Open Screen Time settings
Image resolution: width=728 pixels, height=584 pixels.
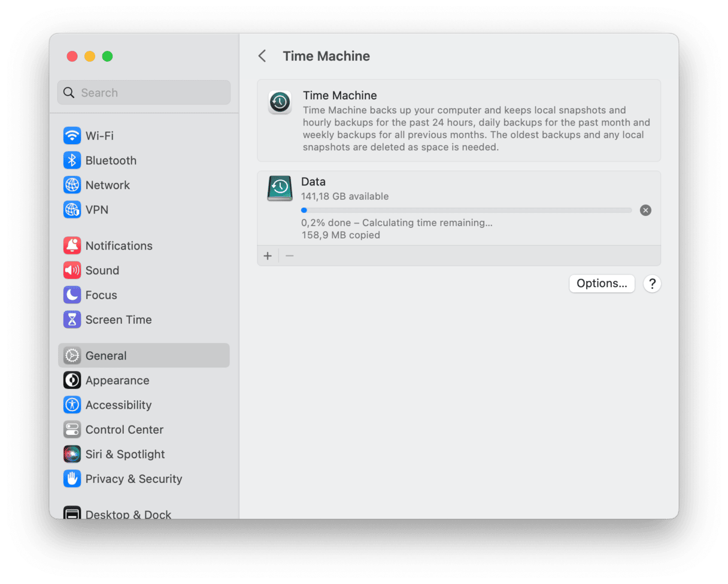144,319
